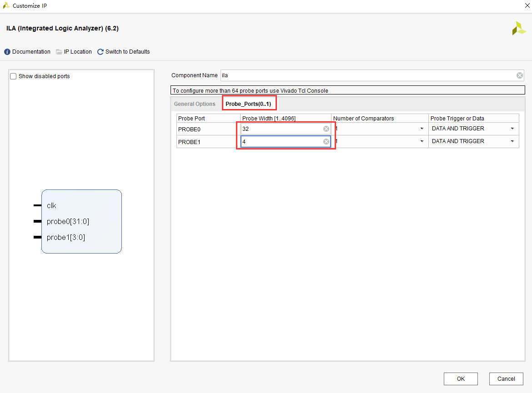Click the Vivado logo in title bar
This screenshot has height=393, width=532.
coord(6,5)
